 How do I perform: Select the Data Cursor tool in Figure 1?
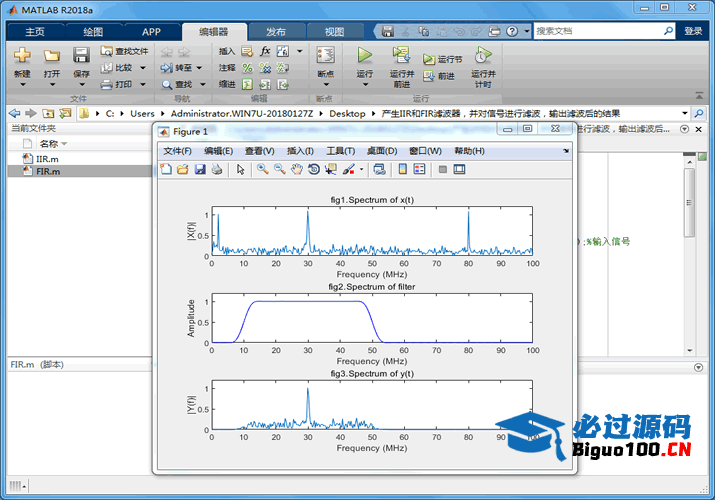point(331,170)
